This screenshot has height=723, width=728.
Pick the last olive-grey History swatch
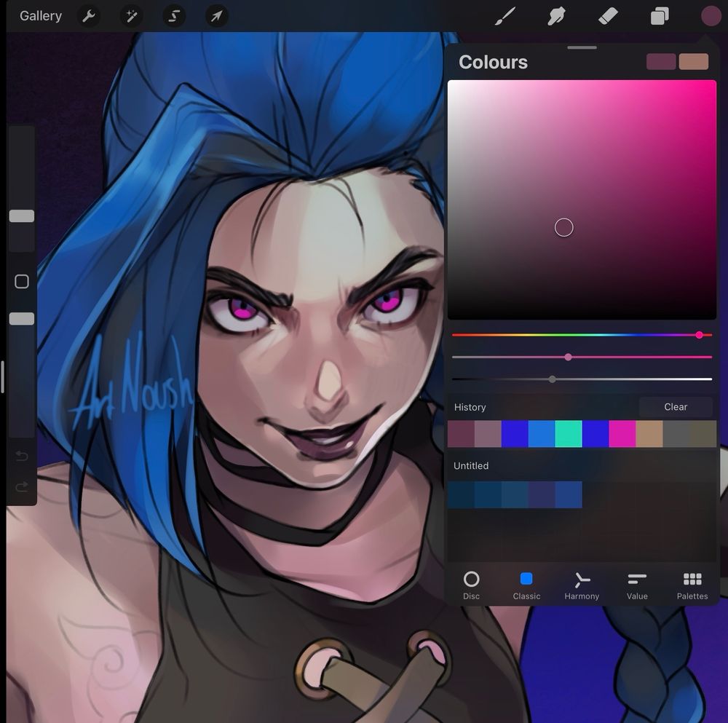pos(703,434)
